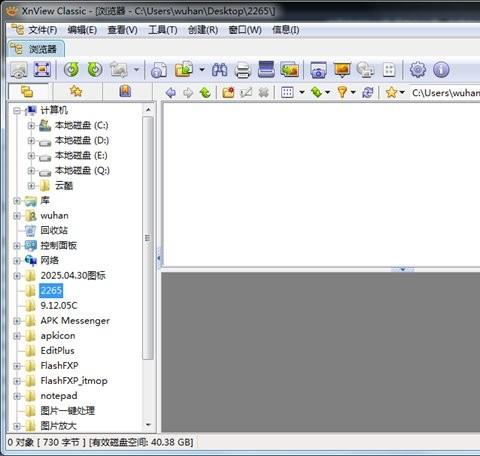Select the categories bookmark panel tab
This screenshot has width=480, height=456.
click(125, 91)
